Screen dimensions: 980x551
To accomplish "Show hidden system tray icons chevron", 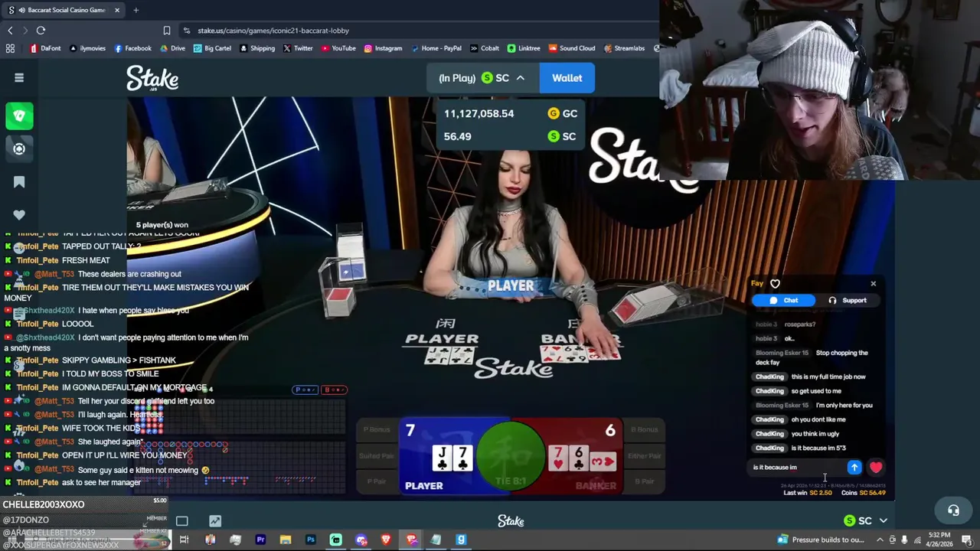I will pos(880,540).
